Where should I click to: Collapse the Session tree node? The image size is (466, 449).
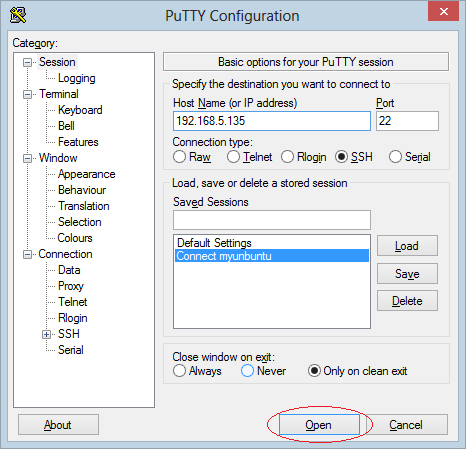pos(27,62)
